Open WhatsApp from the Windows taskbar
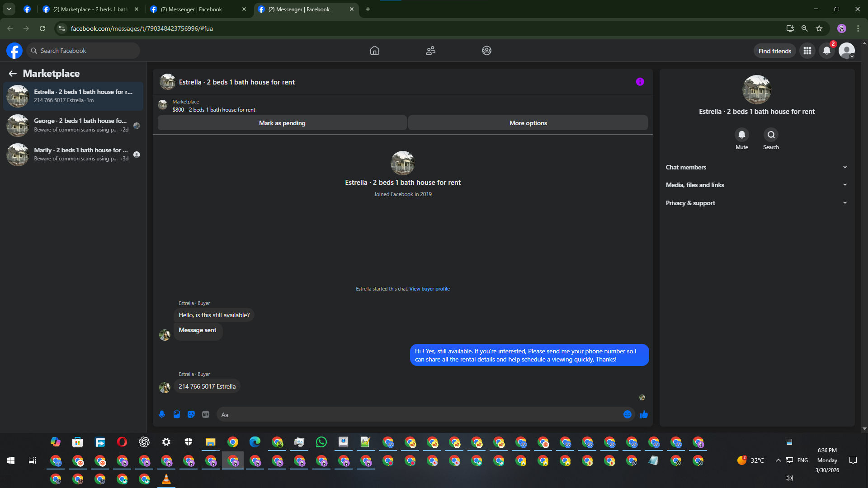 point(321,442)
